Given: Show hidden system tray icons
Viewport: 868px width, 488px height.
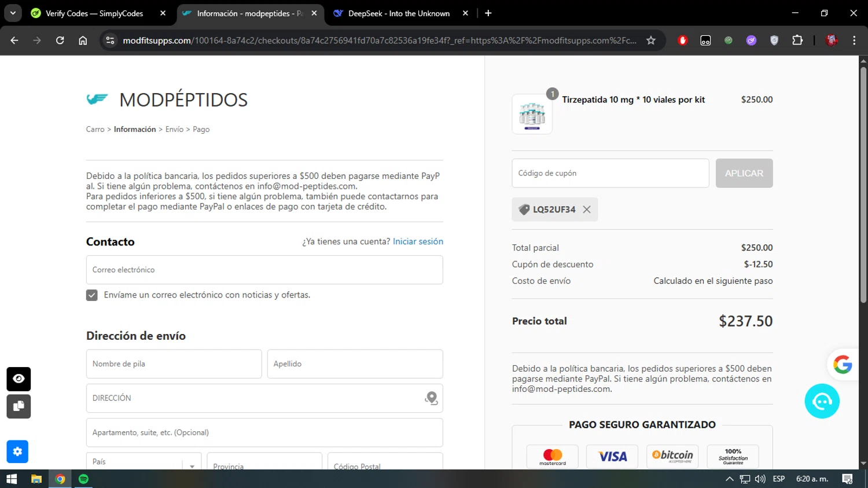Looking at the screenshot, I should point(730,479).
